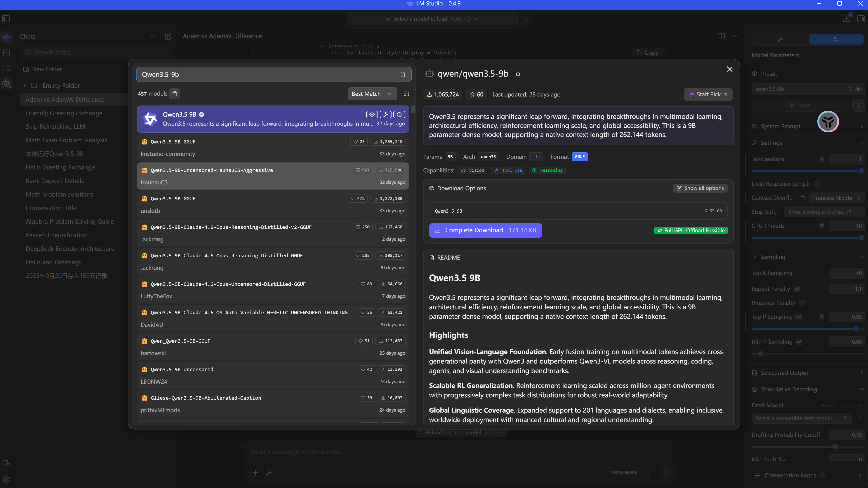The image size is (868, 488).
Task: Click the New Folder icon
Action: tap(26, 69)
